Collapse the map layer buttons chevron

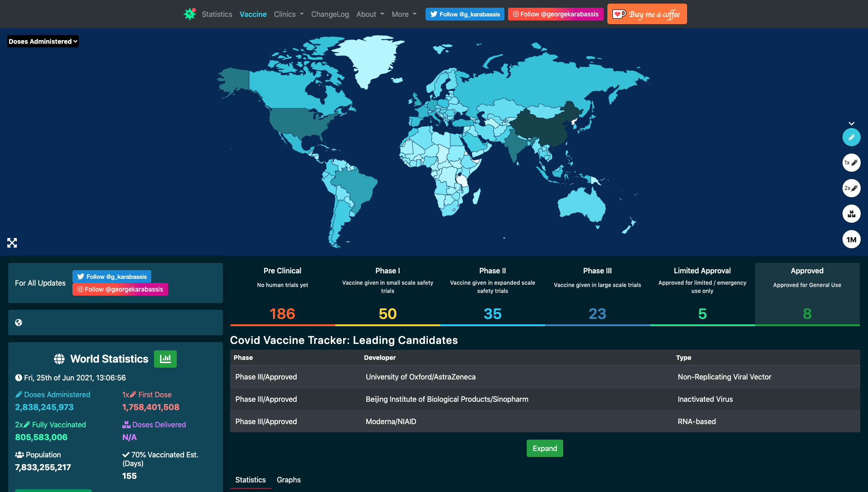pyautogui.click(x=851, y=123)
